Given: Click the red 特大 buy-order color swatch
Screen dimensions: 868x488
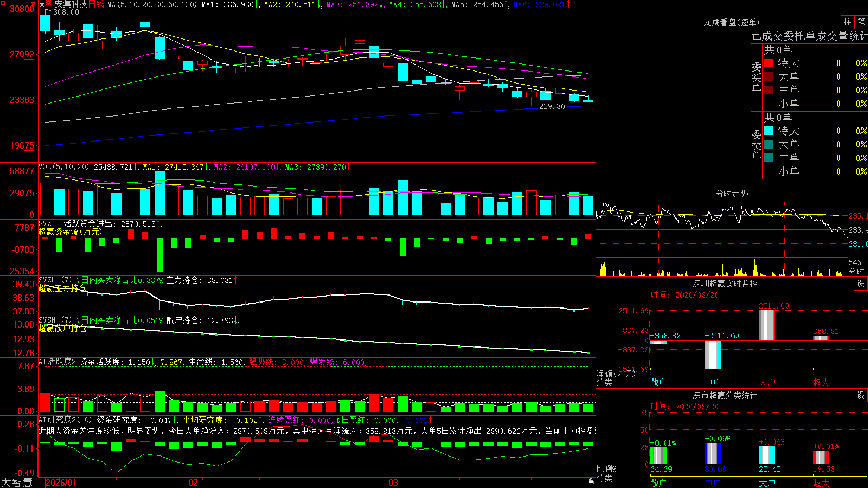Looking at the screenshot, I should coord(768,63).
